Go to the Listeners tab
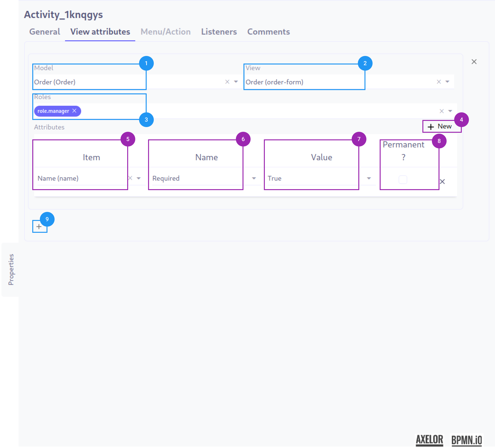 point(219,32)
